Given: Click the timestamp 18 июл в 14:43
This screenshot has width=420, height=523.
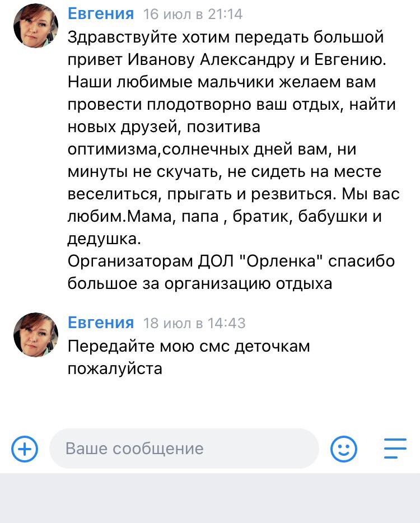Looking at the screenshot, I should (194, 324).
